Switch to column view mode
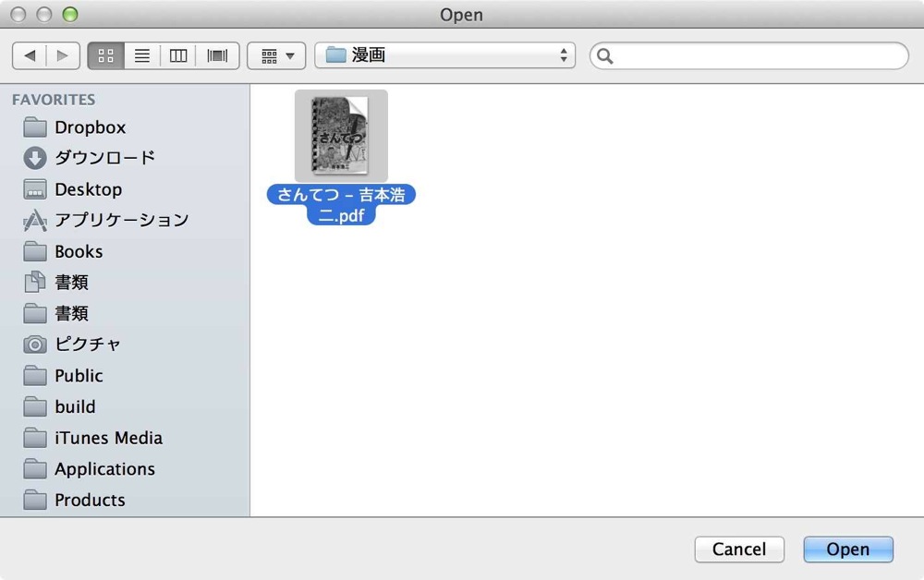 click(178, 56)
